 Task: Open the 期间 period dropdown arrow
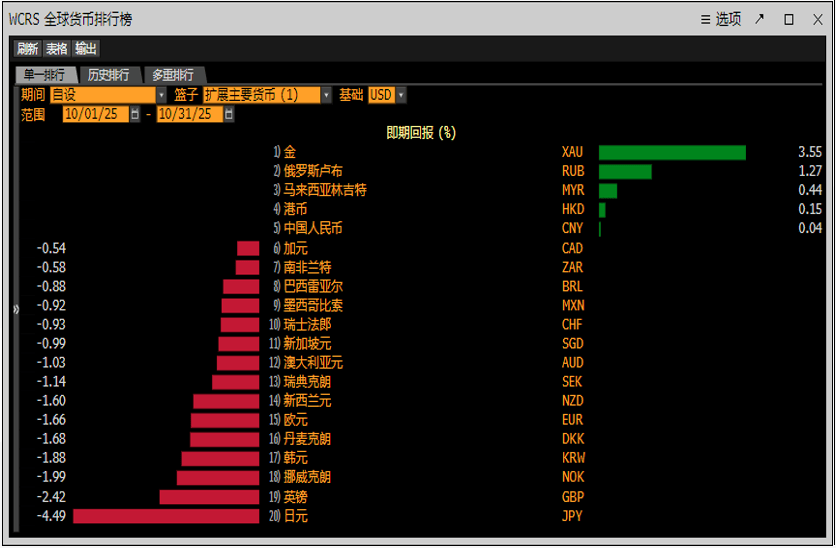tap(162, 95)
